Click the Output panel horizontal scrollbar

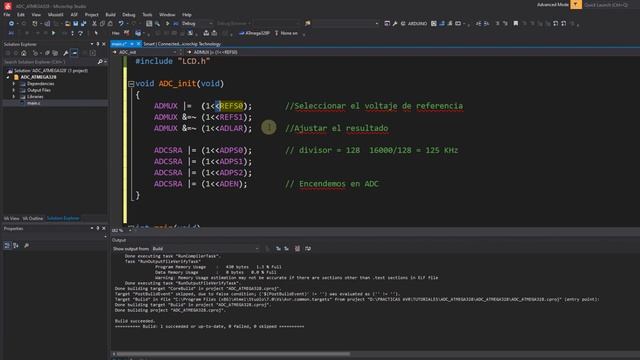pyautogui.click(x=233, y=354)
